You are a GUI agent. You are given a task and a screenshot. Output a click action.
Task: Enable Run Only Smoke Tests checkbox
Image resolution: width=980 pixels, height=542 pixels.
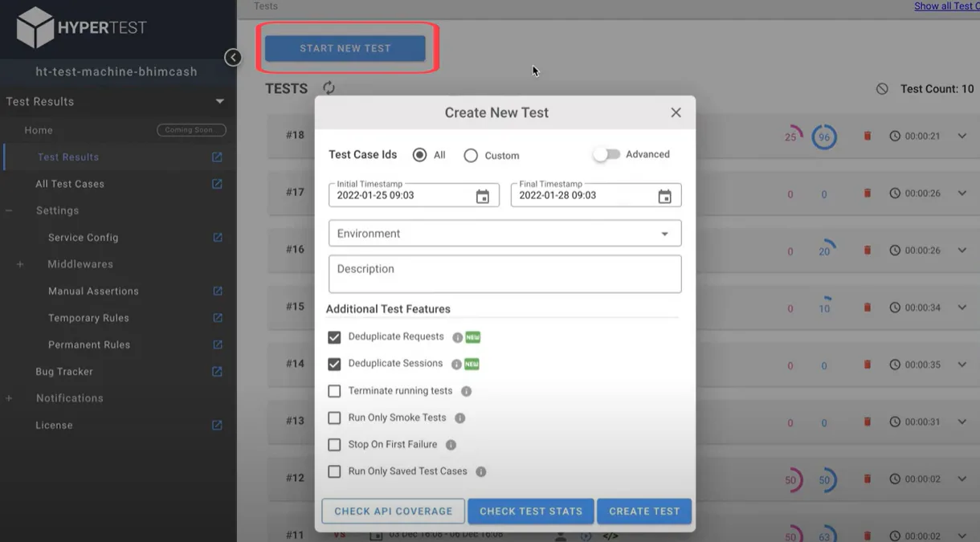tap(334, 418)
